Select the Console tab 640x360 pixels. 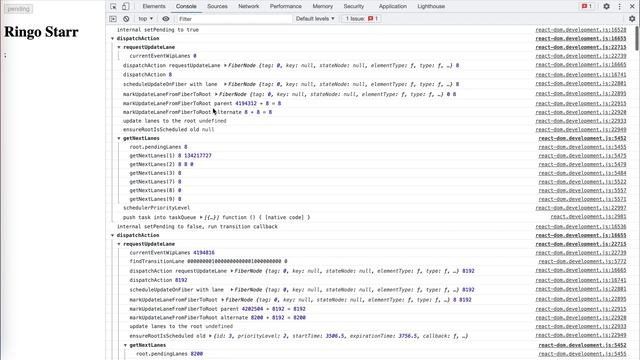tap(186, 7)
